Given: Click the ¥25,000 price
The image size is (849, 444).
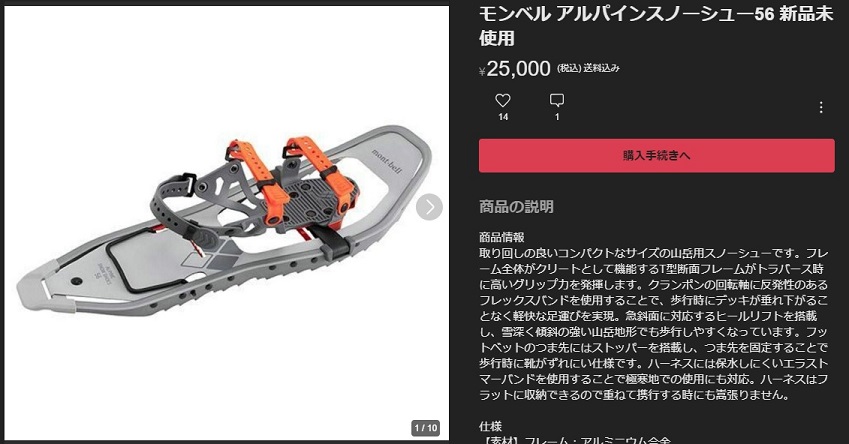Looking at the screenshot, I should click(515, 69).
